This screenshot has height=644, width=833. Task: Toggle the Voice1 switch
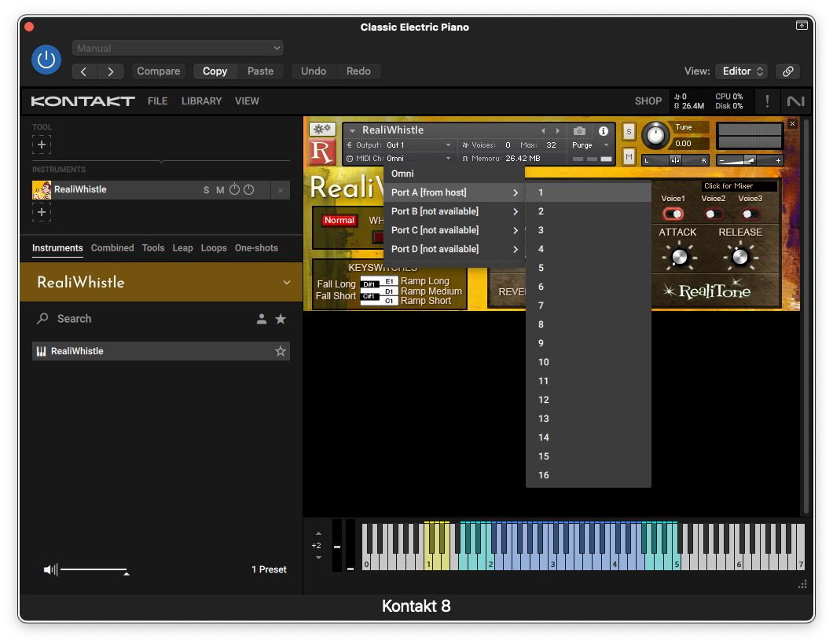(x=673, y=214)
